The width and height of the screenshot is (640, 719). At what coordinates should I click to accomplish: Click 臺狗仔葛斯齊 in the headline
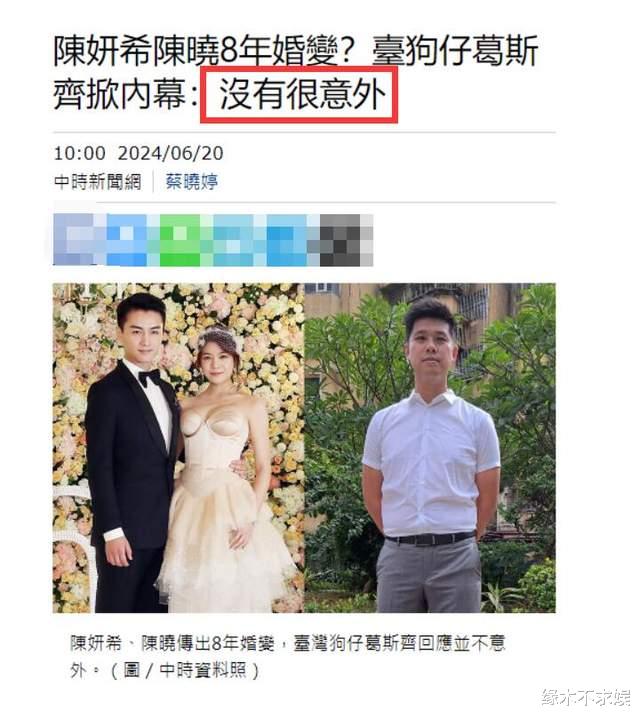coord(455,50)
